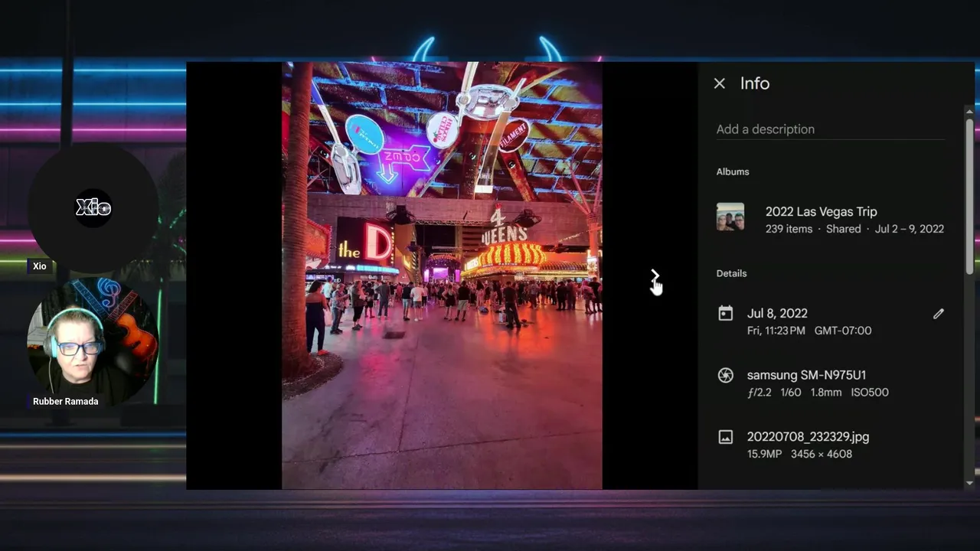
Task: Select the date text Jul 8, 2022
Action: point(777,313)
